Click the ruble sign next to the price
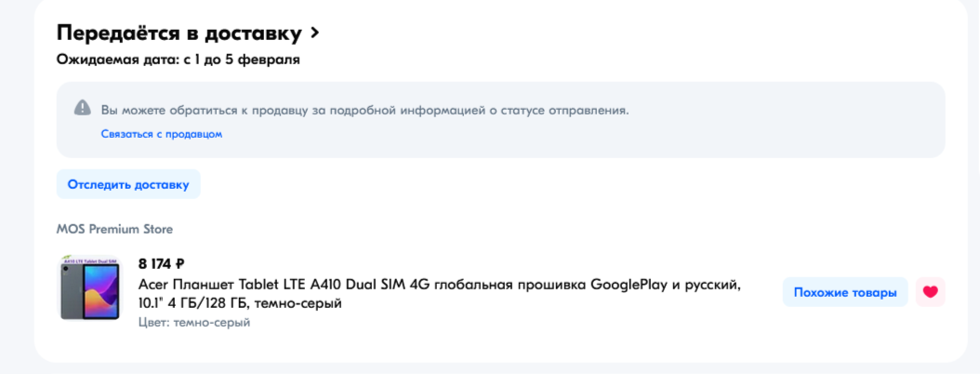 [179, 264]
